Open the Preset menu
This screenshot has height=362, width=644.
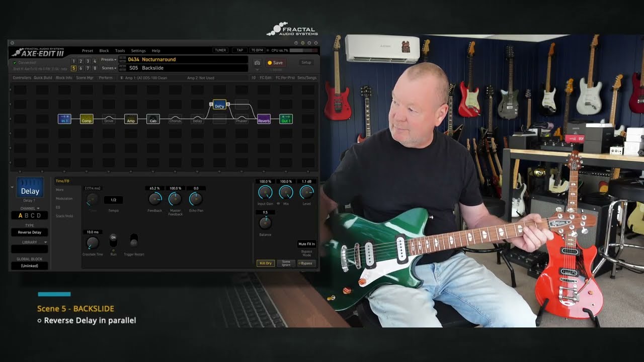tap(88, 51)
